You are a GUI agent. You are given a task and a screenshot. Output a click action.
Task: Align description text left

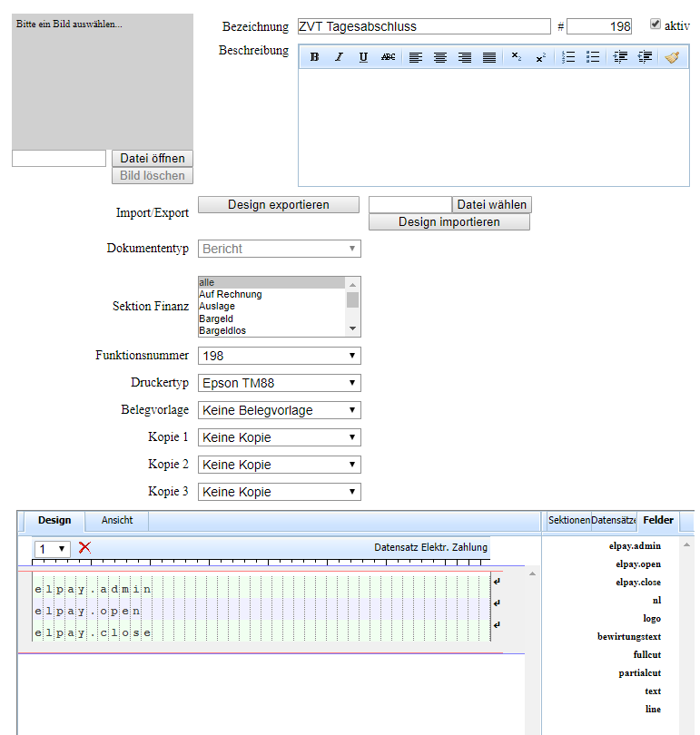click(416, 57)
